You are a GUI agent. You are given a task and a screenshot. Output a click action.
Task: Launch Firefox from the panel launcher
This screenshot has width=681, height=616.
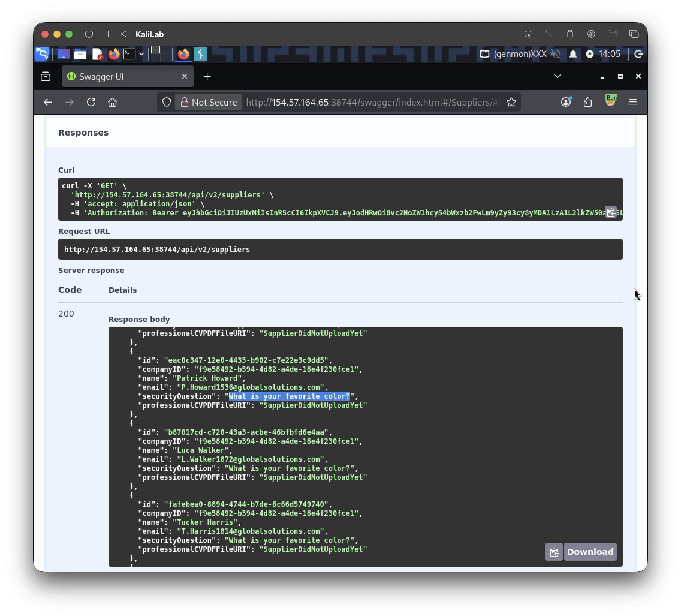[x=114, y=54]
